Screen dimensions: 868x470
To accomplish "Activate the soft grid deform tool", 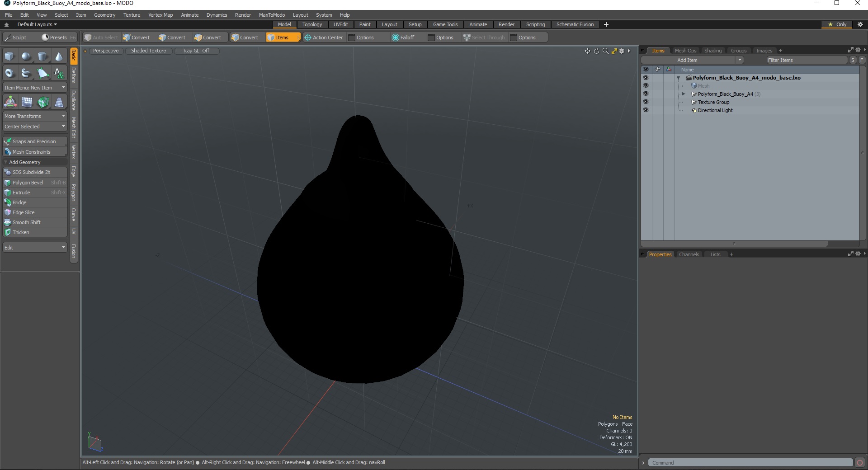I will [x=27, y=102].
